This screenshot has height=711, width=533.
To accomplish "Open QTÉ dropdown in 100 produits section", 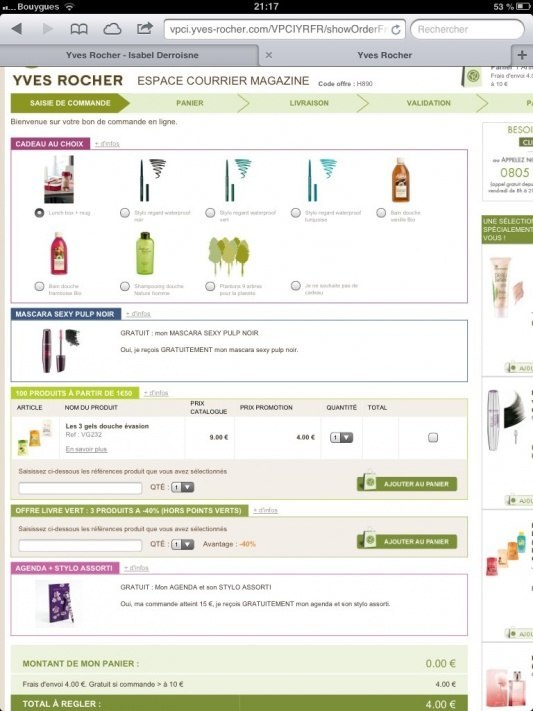I will click(x=182, y=487).
